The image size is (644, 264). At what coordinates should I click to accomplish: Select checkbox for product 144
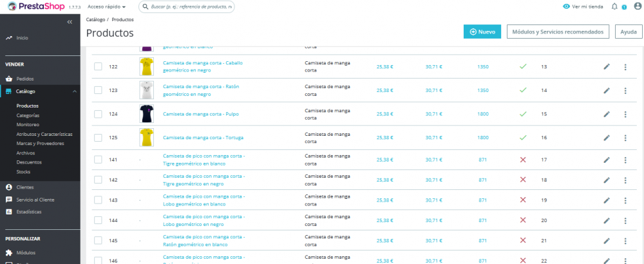98,220
